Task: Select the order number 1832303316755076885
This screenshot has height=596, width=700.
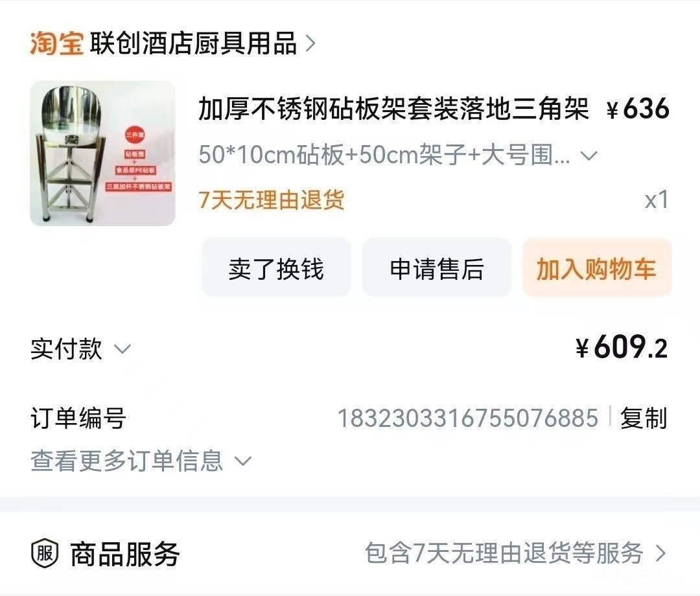Action: (467, 418)
